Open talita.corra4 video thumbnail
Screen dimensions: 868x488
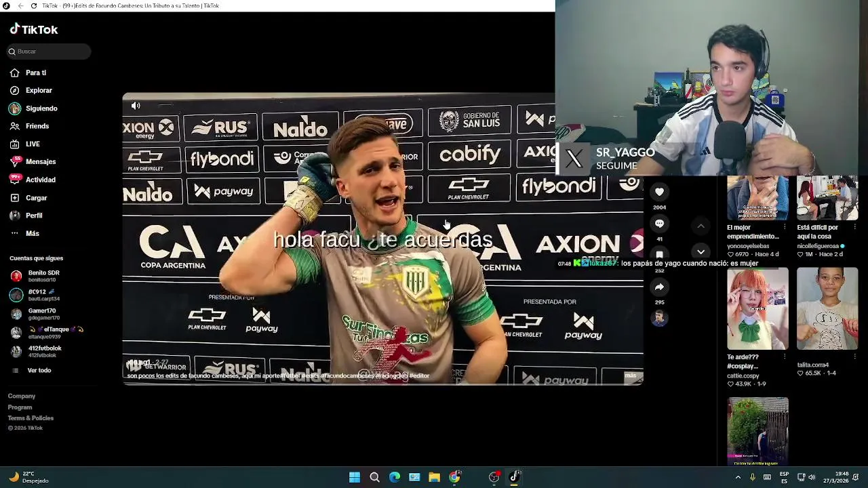[x=827, y=308]
